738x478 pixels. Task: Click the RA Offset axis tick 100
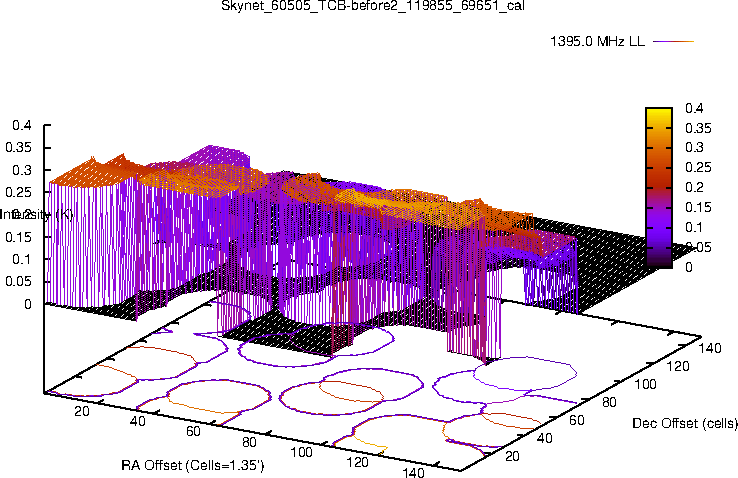301,453
